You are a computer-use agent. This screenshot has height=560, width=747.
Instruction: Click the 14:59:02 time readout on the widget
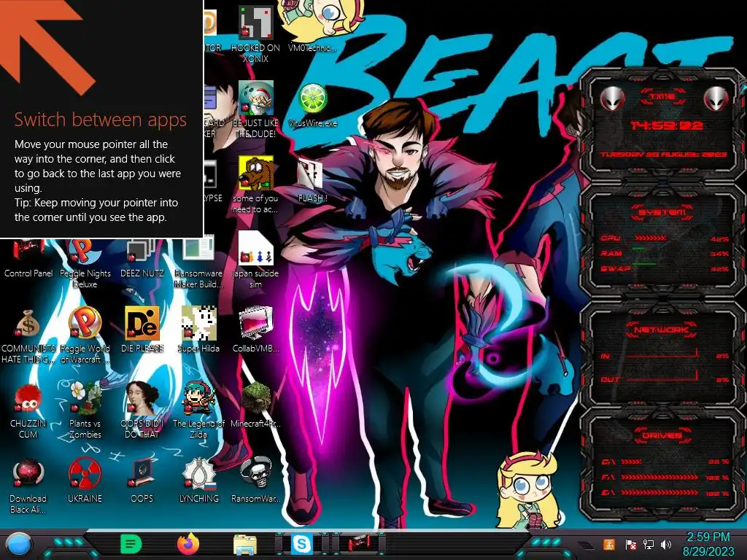coord(666,125)
